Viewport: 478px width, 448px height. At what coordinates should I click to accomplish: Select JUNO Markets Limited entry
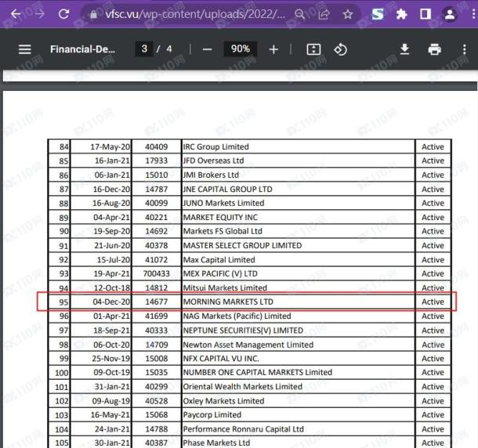pyautogui.click(x=223, y=203)
